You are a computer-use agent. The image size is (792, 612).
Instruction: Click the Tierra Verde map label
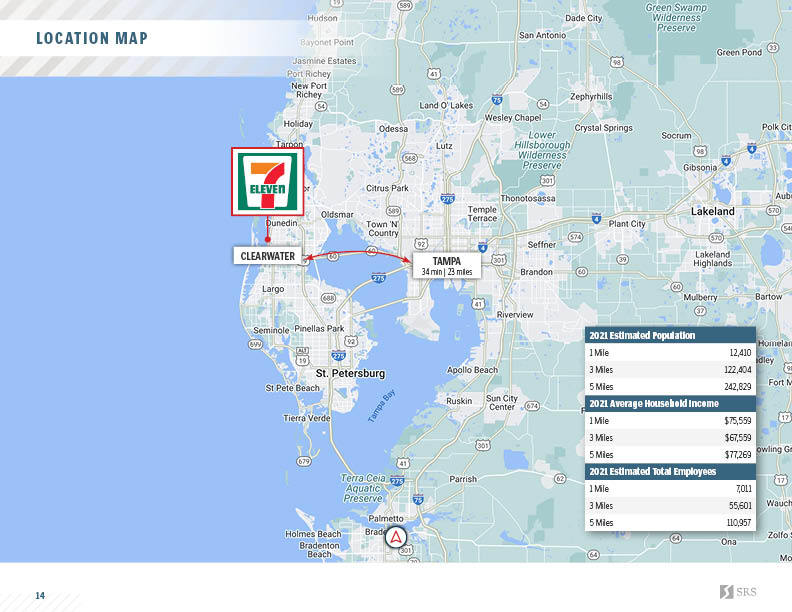[307, 418]
